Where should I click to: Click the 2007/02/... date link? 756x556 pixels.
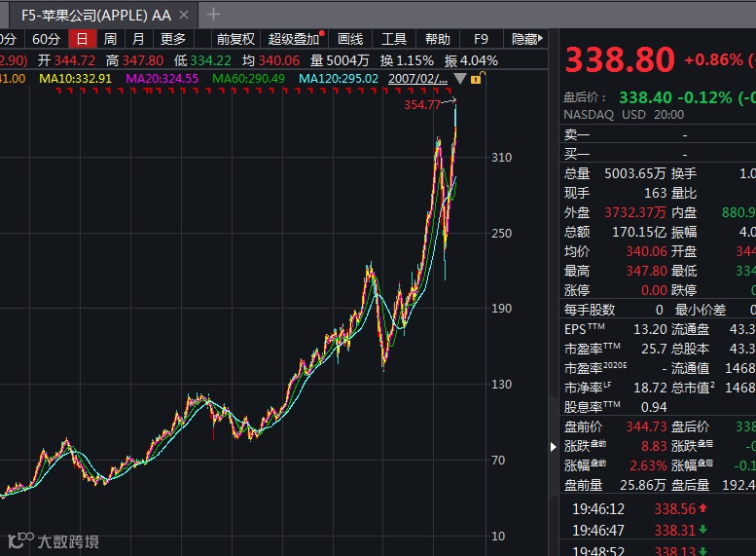pos(417,79)
